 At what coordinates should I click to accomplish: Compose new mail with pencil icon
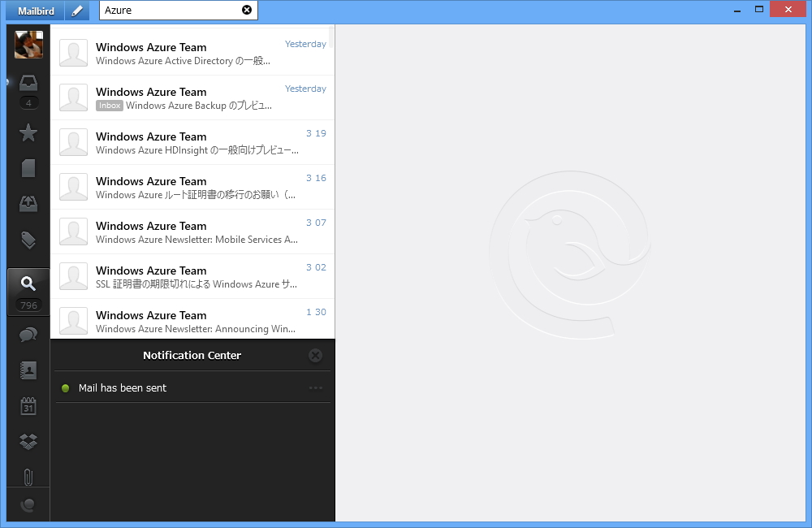click(77, 11)
